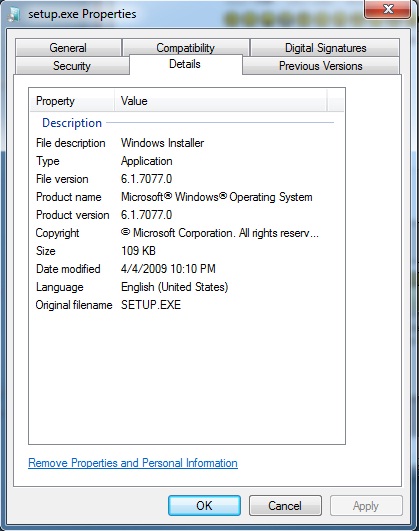Screen dimensions: 419x531
Task: Select the Details tab
Action: pos(185,64)
